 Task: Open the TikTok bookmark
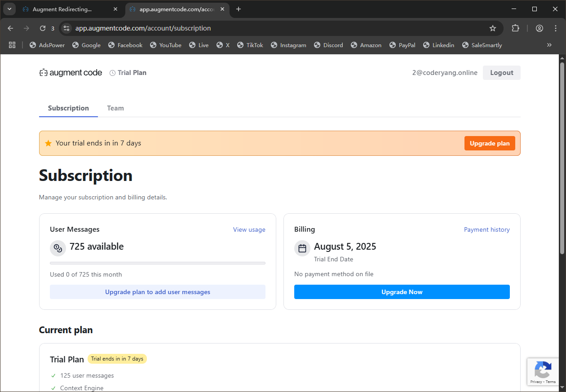coord(250,45)
